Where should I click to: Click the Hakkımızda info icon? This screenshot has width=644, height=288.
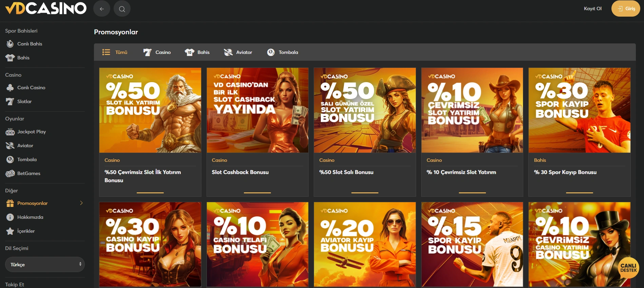pyautogui.click(x=10, y=217)
